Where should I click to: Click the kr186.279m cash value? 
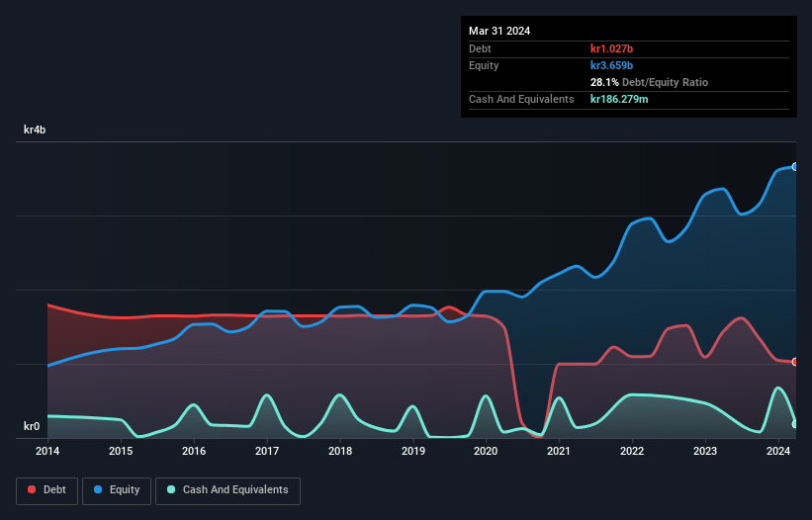619,99
